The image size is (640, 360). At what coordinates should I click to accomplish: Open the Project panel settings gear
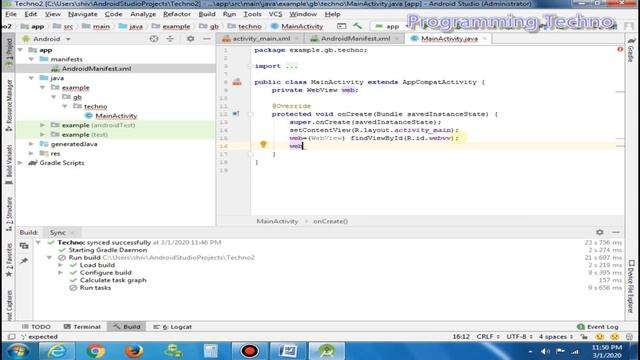click(190, 39)
